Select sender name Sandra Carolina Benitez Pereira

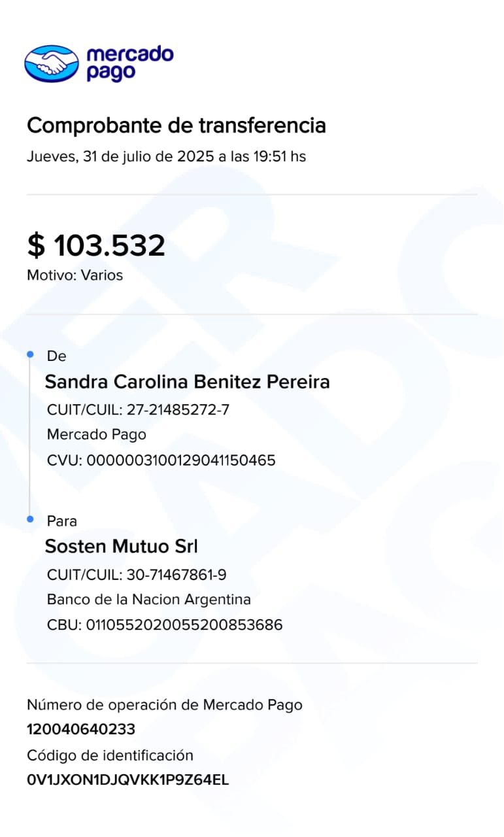187,382
